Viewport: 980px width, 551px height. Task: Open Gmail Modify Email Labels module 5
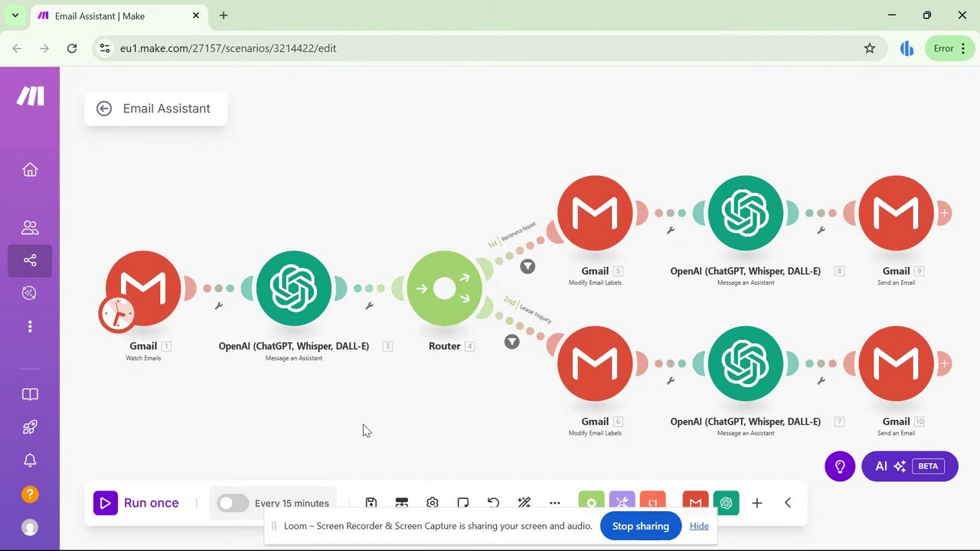pos(595,214)
